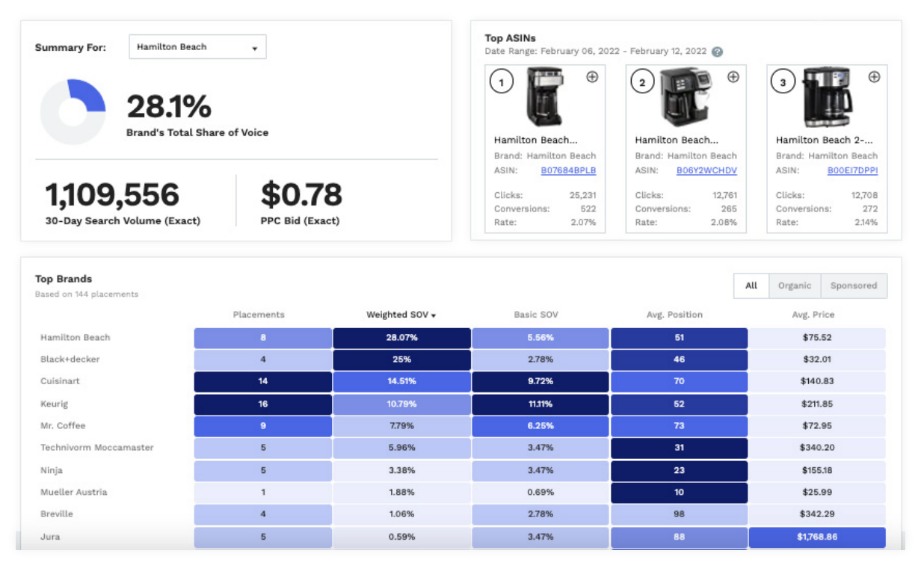
Task: Sort by Weighted SOV column
Action: [x=401, y=315]
